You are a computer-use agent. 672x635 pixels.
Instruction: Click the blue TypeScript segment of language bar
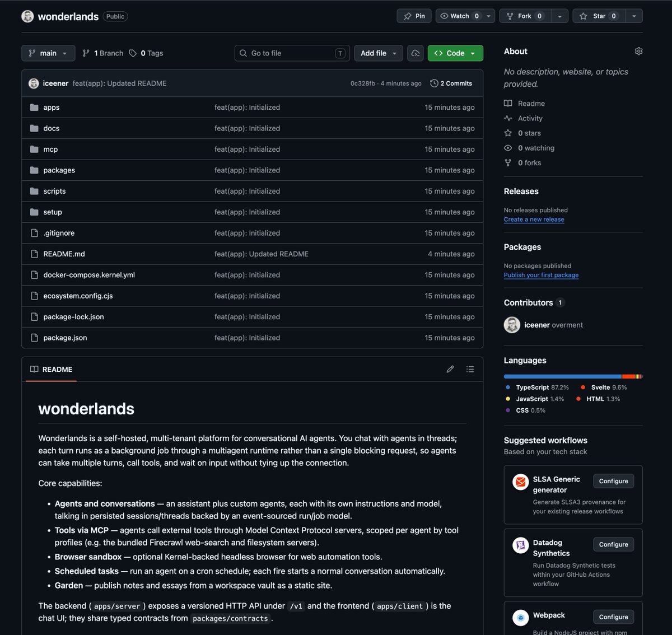[x=563, y=376]
